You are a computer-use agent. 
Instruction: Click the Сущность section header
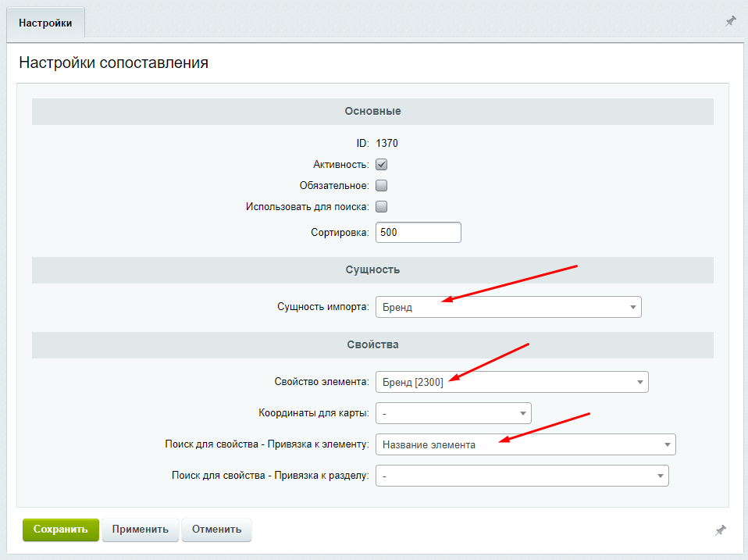372,270
